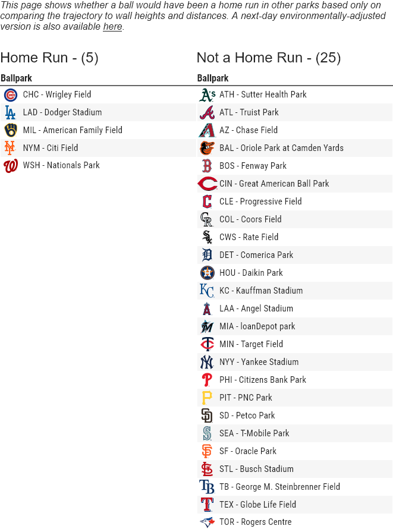Click the Baltimore Orioles bird logo
This screenshot has height=532, width=393.
207,148
